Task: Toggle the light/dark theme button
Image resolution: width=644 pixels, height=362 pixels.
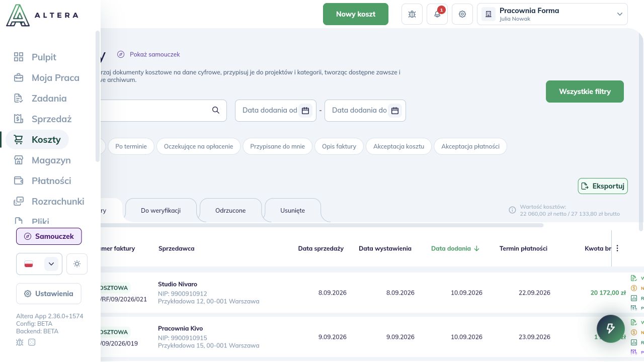Action: pyautogui.click(x=77, y=264)
